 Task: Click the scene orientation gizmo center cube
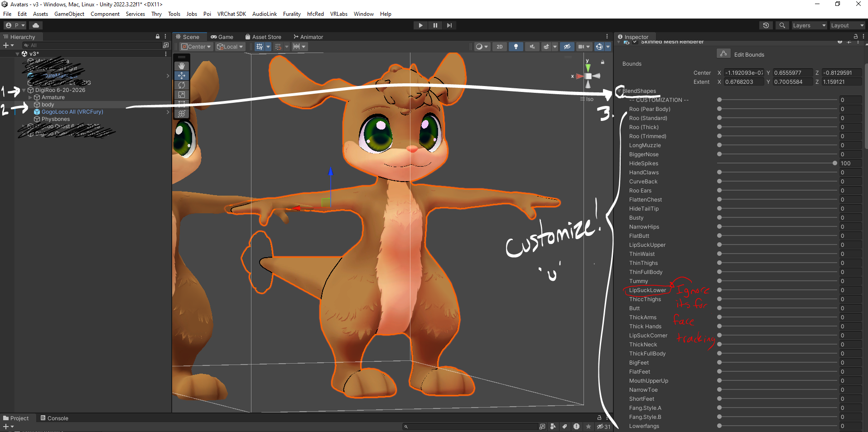[x=588, y=76]
